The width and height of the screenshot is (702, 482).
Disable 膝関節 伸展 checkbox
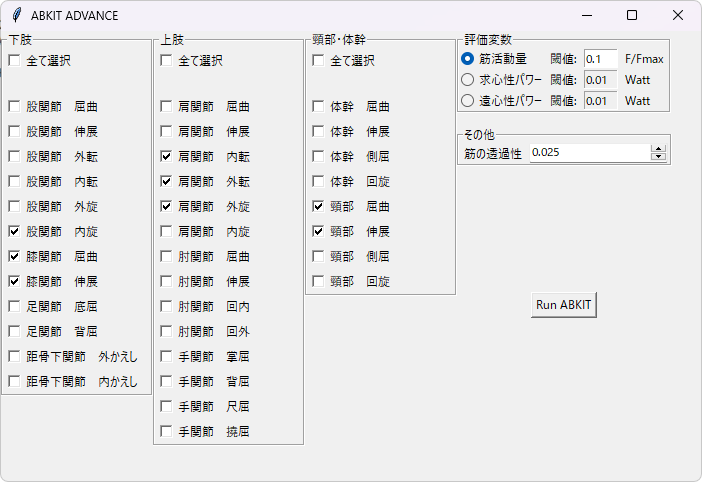(x=14, y=282)
